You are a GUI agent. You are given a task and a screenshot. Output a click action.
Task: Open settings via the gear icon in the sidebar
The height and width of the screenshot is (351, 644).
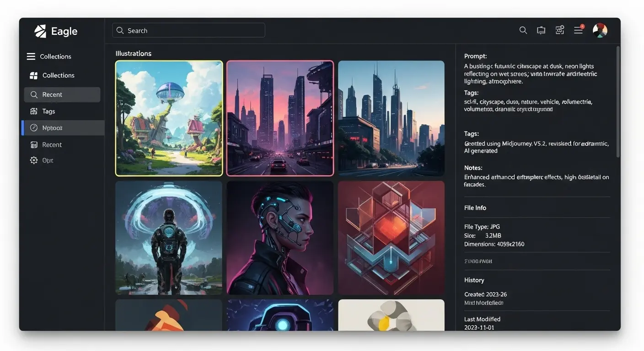pos(34,160)
